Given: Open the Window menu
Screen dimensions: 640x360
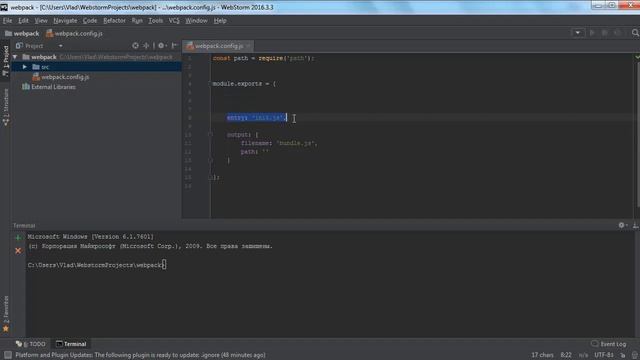Looking at the screenshot, I should coord(196,20).
